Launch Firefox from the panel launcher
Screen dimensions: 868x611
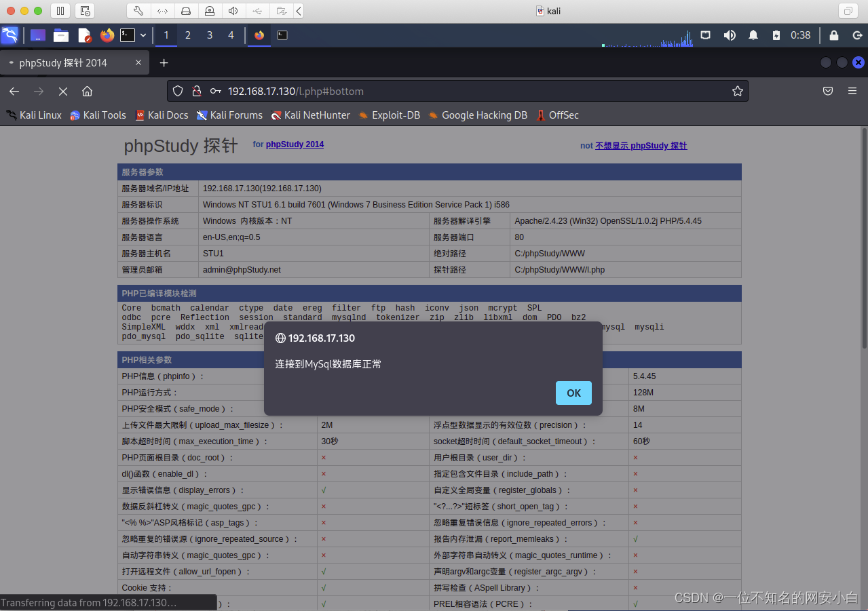click(107, 35)
